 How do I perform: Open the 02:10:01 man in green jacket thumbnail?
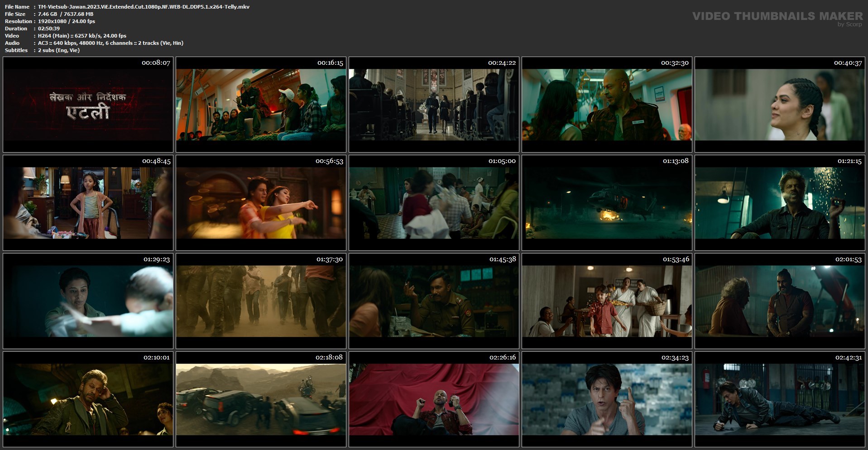(88, 399)
